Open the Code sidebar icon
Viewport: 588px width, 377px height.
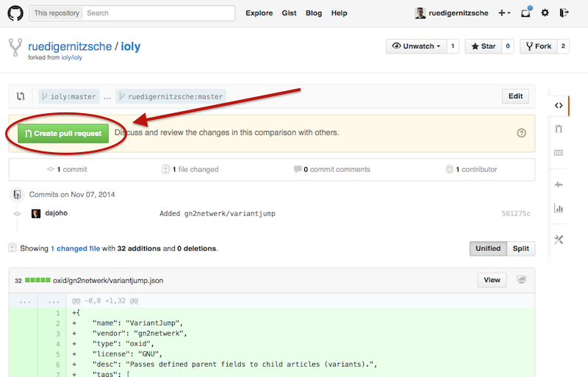pos(559,105)
